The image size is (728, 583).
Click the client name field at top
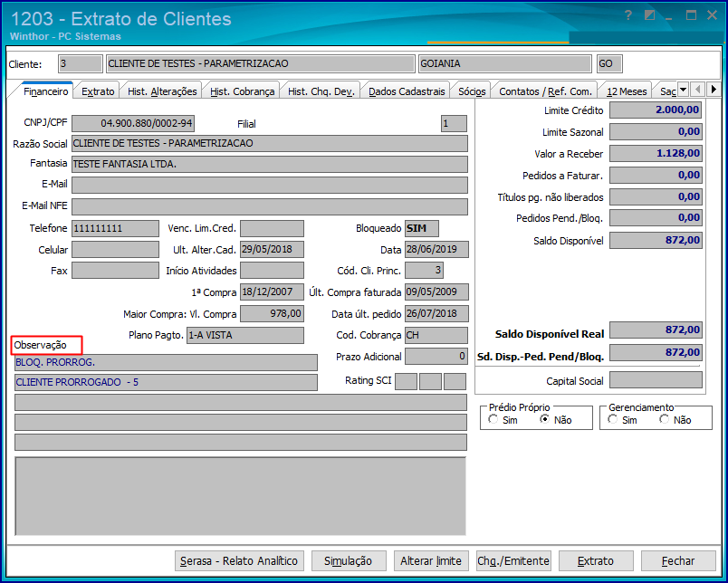261,63
